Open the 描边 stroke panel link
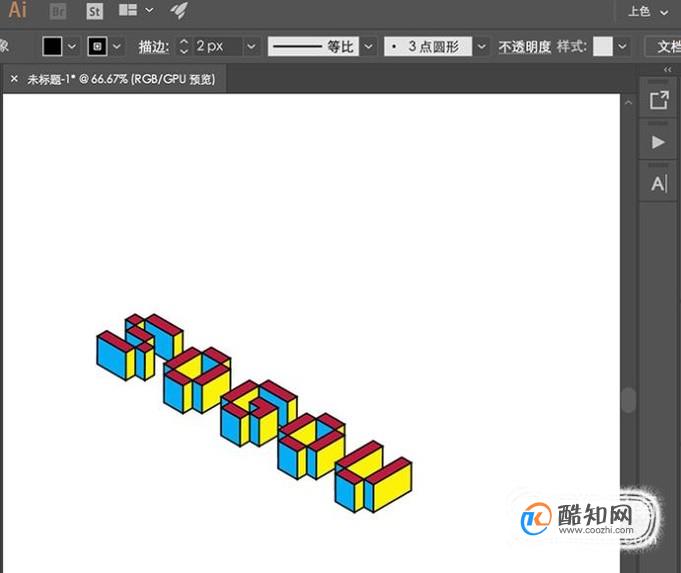This screenshot has height=573, width=681. [153, 47]
